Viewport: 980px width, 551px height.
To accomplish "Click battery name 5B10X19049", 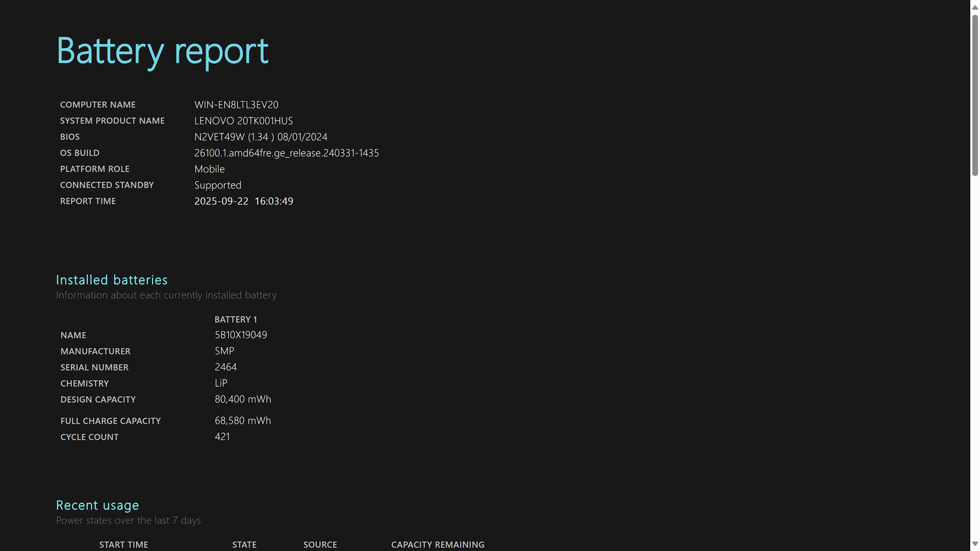I will click(x=241, y=335).
